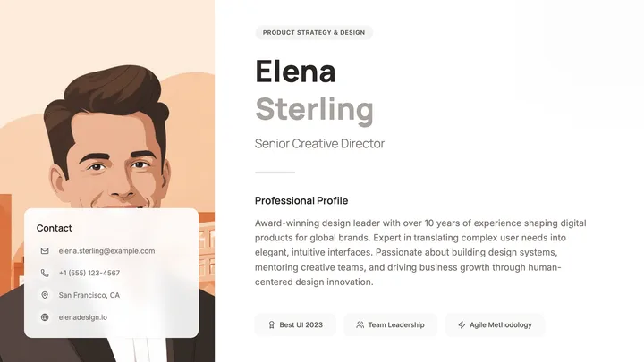Click the phone handset icon
Screen dimensions: 644x362
pyautogui.click(x=45, y=273)
